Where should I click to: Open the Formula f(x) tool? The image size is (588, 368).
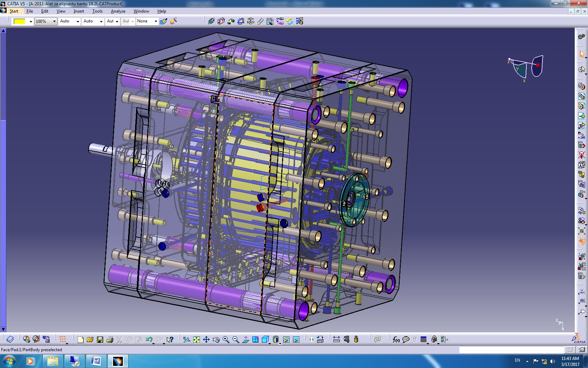(x=396, y=339)
